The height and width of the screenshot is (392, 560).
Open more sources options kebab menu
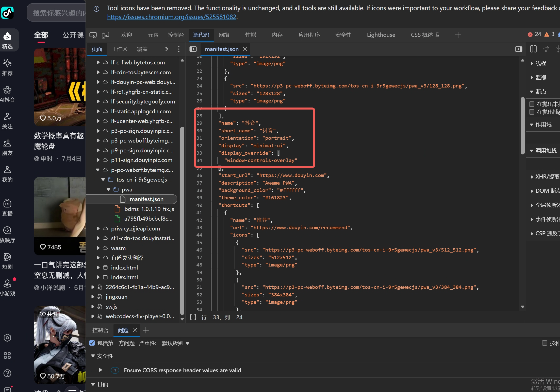[x=179, y=49]
